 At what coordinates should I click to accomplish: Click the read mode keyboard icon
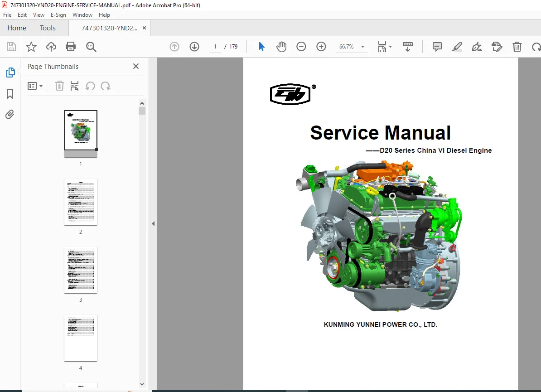(407, 47)
